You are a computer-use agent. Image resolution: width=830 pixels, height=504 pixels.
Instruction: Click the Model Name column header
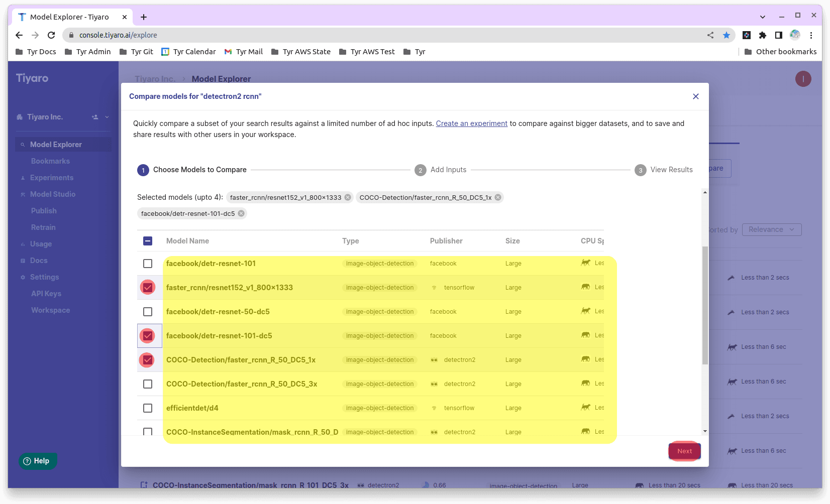[187, 241]
